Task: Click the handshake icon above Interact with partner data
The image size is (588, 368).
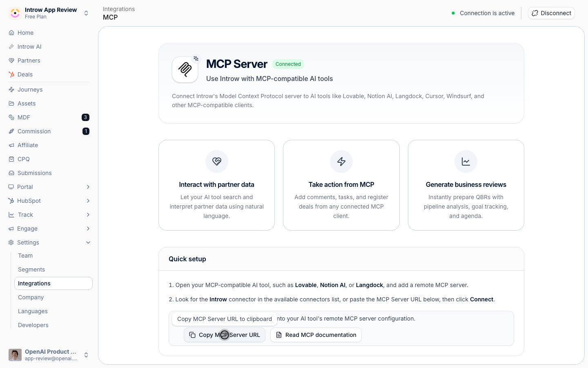Action: coord(217,162)
